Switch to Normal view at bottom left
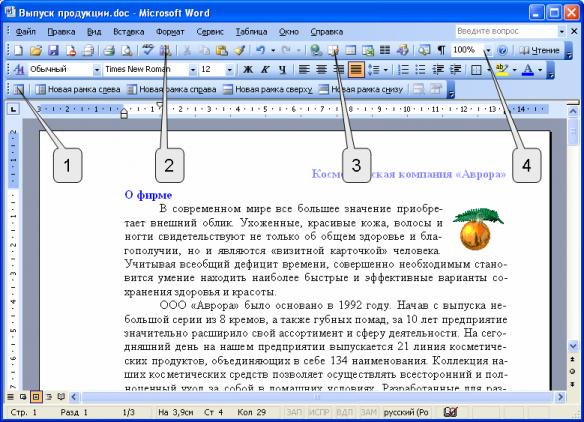The image size is (584, 422). [10, 397]
